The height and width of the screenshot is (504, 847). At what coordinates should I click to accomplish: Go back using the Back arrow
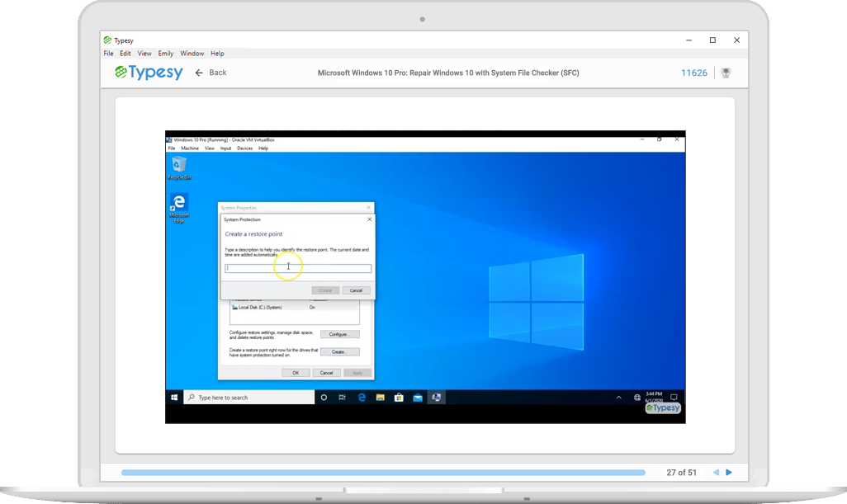(x=211, y=73)
